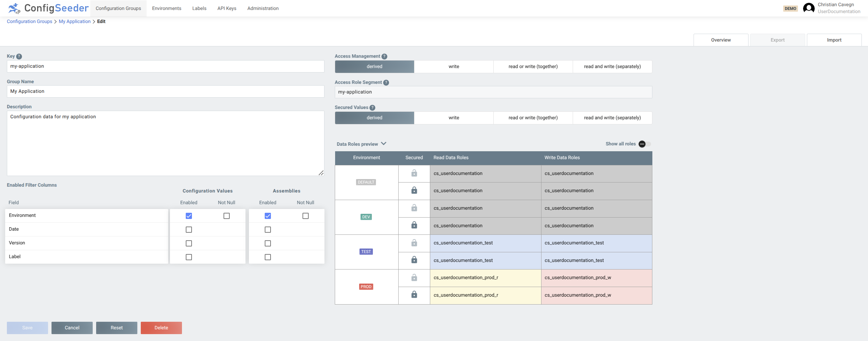Check Not Null for Environment under Assemblies
Viewport: 868px width, 341px height.
click(x=306, y=216)
